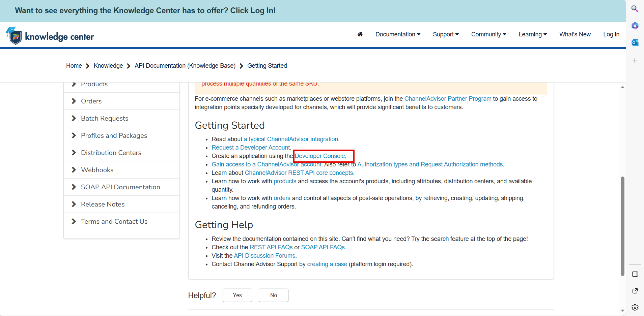Toggle the split screen sidebar icon

tap(635, 274)
